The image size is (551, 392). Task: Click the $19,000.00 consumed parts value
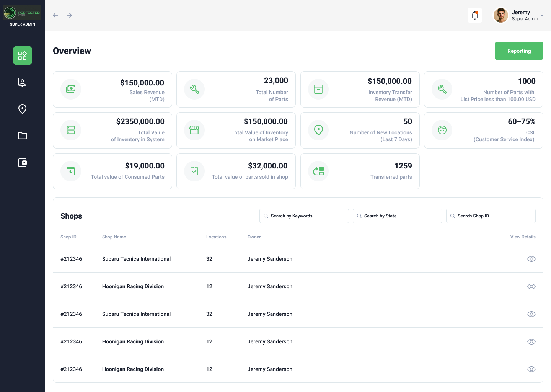(x=145, y=166)
